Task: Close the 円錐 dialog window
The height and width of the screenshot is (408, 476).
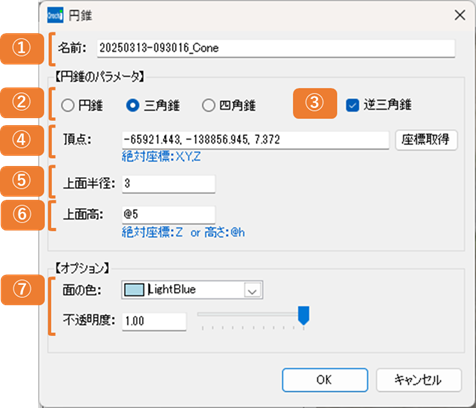Action: 460,15
